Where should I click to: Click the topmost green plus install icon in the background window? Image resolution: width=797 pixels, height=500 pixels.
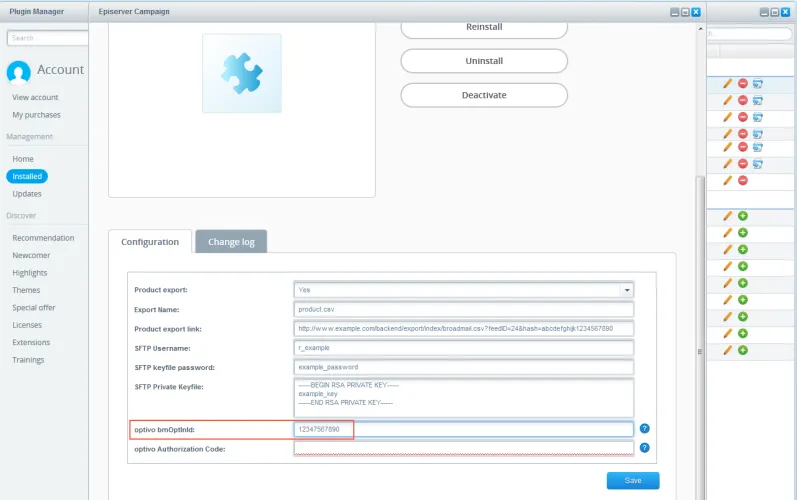(743, 216)
